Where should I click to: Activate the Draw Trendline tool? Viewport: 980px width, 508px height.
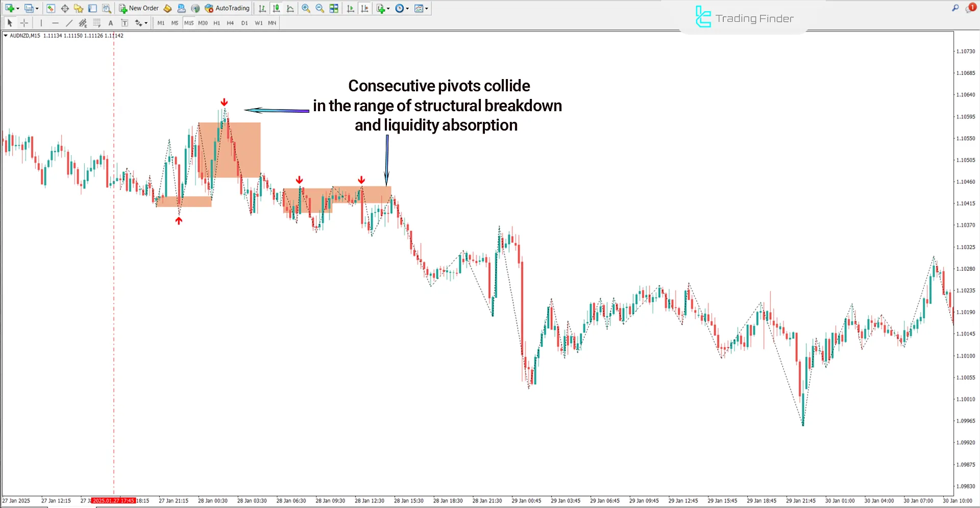pos(69,22)
